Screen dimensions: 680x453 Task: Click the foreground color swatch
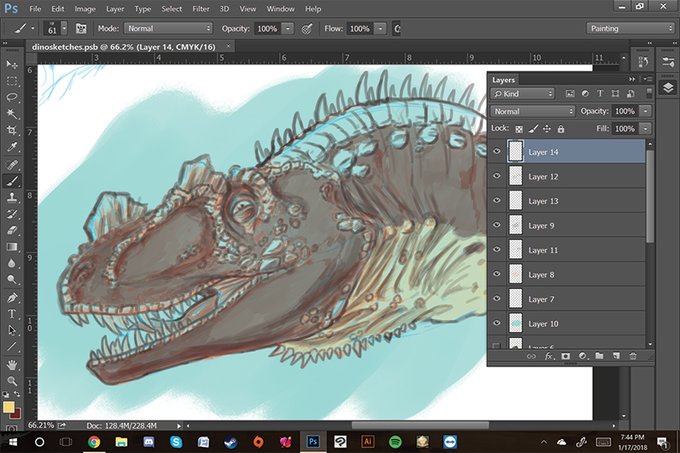(9, 406)
